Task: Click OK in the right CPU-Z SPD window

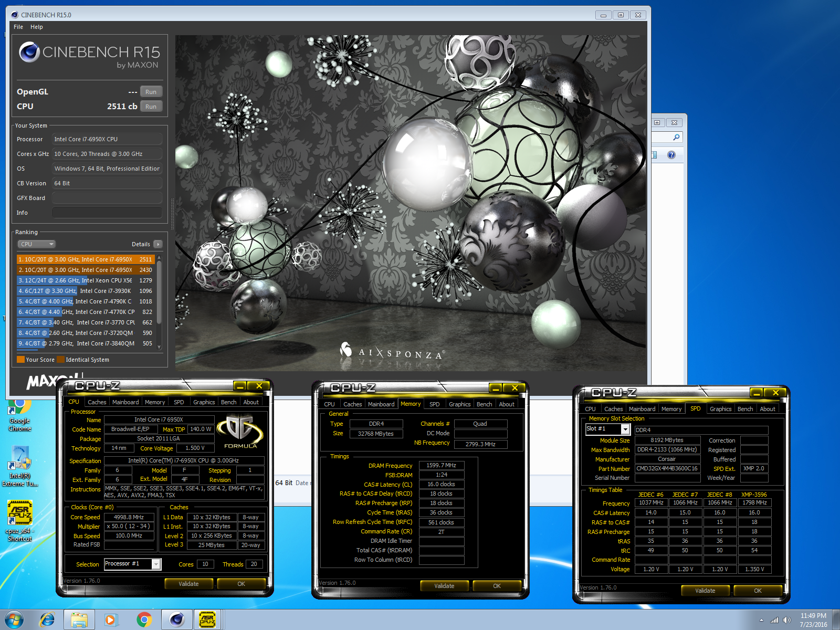Action: click(x=758, y=591)
